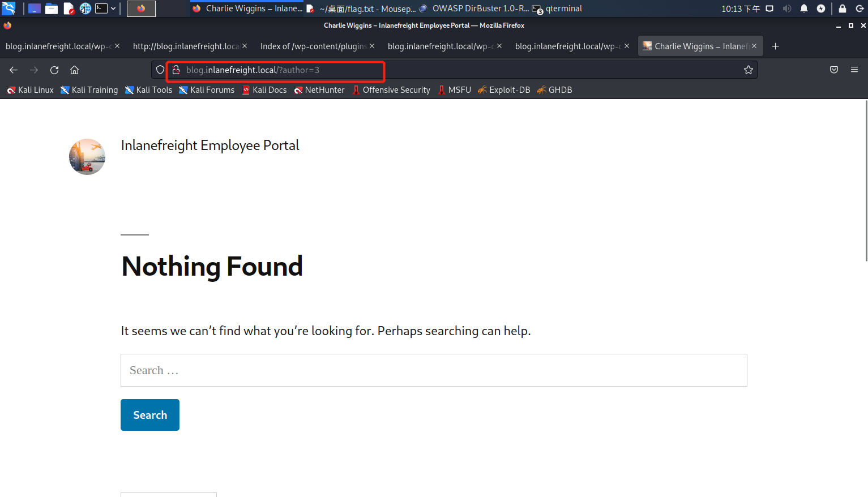The width and height of the screenshot is (868, 497).
Task: Open the Inlanefreight Employee Portal title link
Action: 210,145
